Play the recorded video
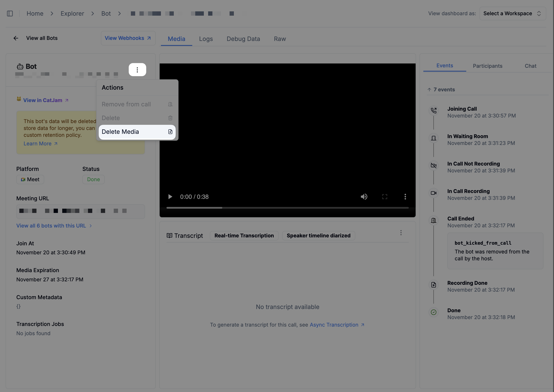Image resolution: width=554 pixels, height=392 pixels. 170,197
